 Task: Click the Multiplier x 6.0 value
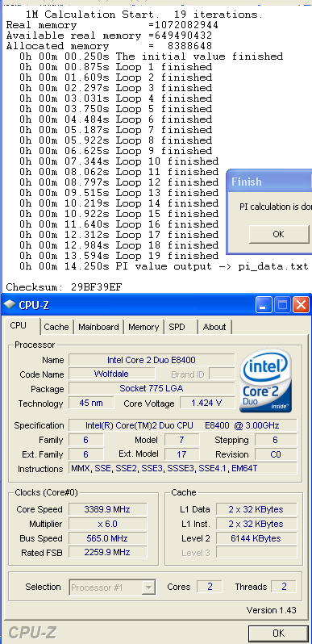pos(107,524)
